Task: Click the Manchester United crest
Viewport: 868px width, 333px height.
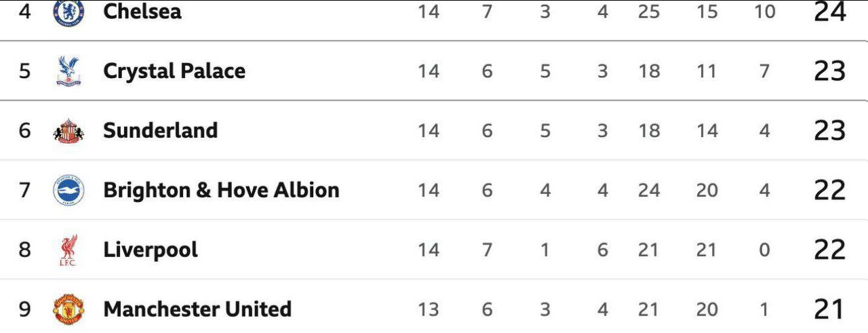Action: point(68,309)
